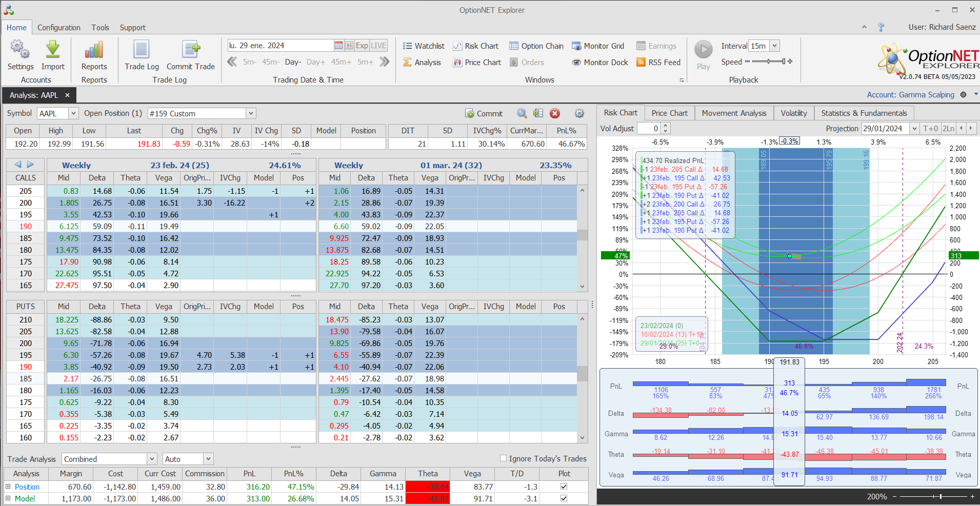This screenshot has width=980, height=506.
Task: Move projection date forward with right arrow
Action: click(x=971, y=128)
